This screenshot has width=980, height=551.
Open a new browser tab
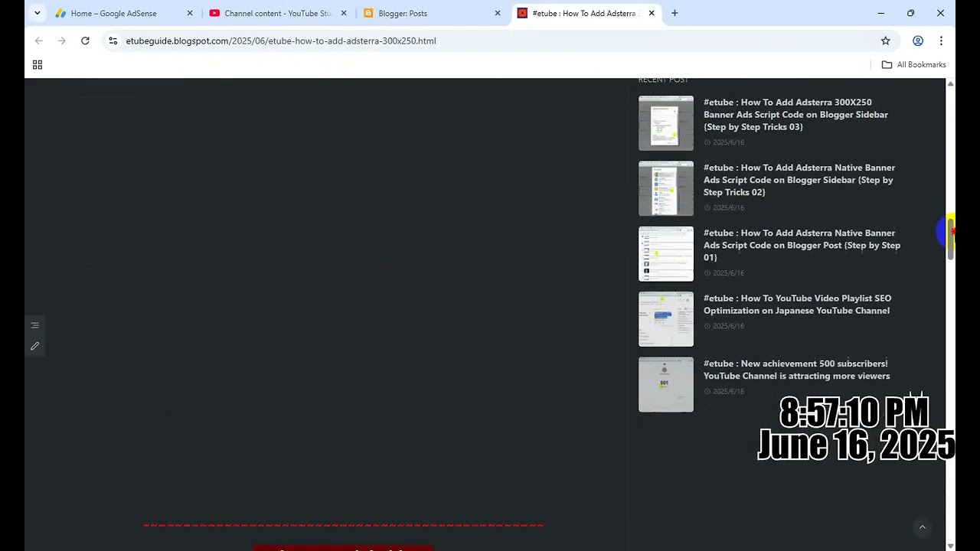click(x=675, y=13)
